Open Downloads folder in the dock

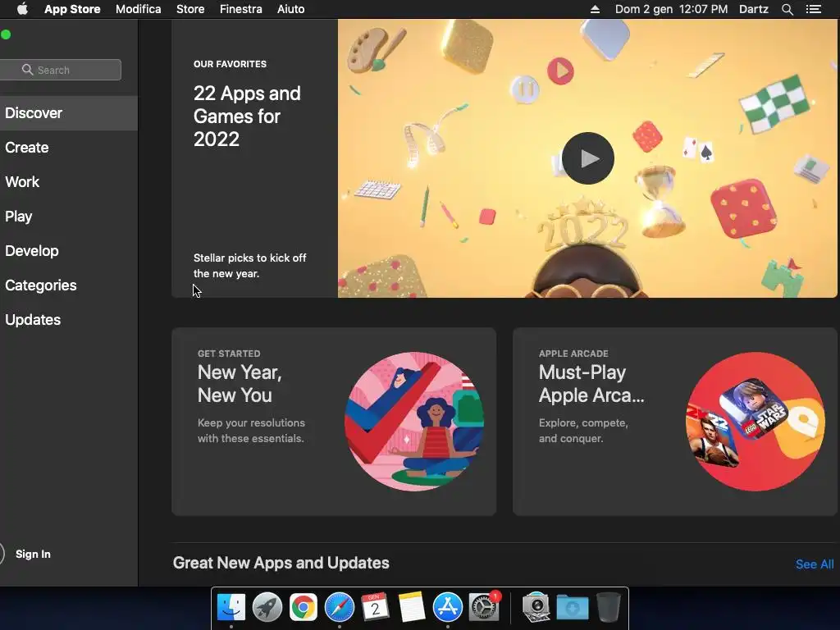[572, 608]
